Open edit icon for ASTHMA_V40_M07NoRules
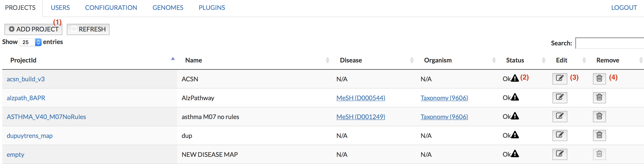The height and width of the screenshot is (164, 644). pos(559,116)
